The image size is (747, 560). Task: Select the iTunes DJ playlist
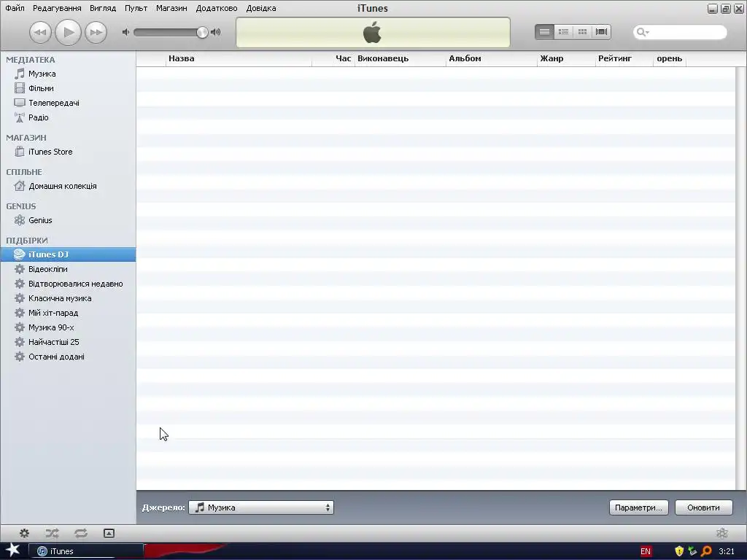(68, 254)
